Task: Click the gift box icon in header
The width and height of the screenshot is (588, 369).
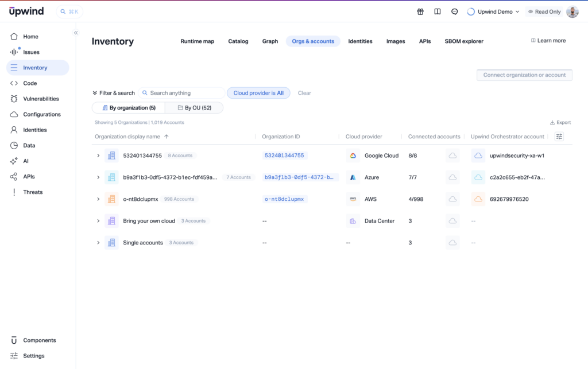Action: 420,11
